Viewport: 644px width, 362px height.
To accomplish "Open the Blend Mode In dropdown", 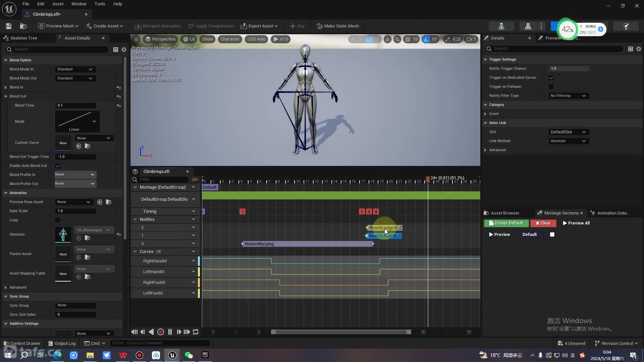I will click(75, 69).
